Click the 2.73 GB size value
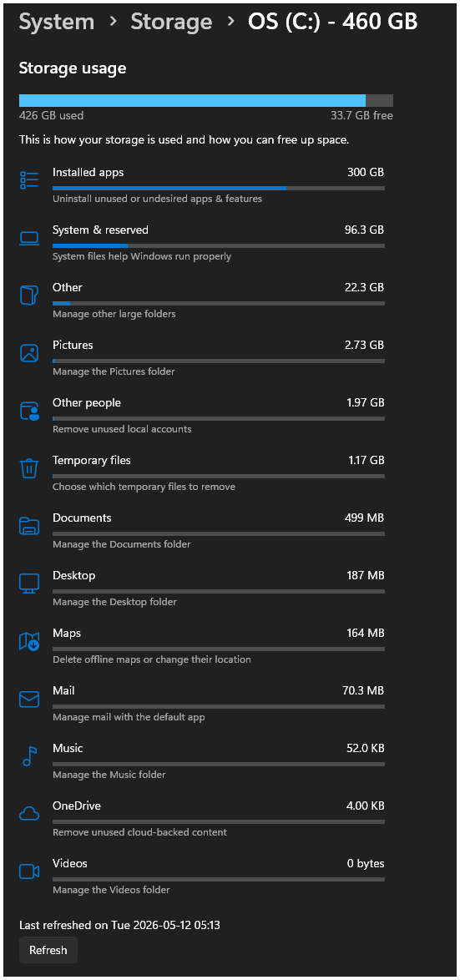Image resolution: width=460 pixels, height=980 pixels. point(364,345)
